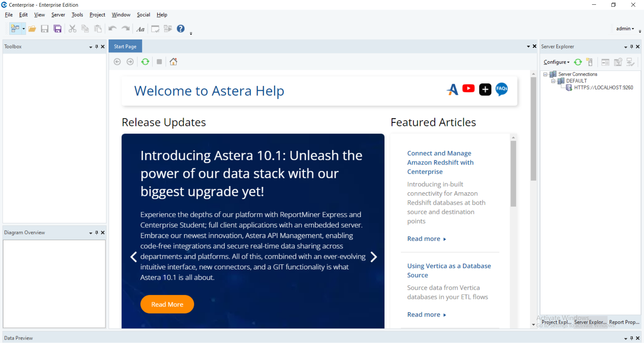Open the Server menu
Viewport: 644px width, 362px height.
point(58,14)
